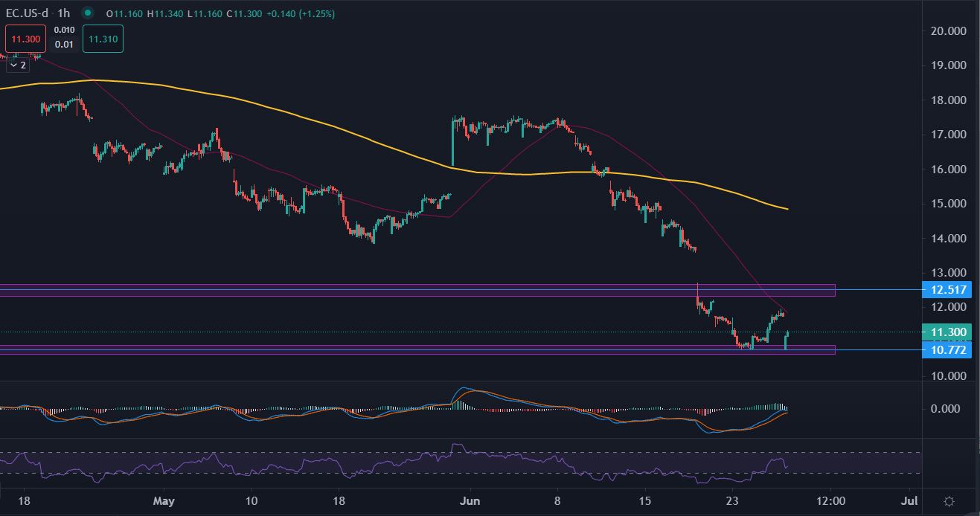The width and height of the screenshot is (980, 516).
Task: Open chart settings gear in bottom-right corner
Action: (x=949, y=501)
